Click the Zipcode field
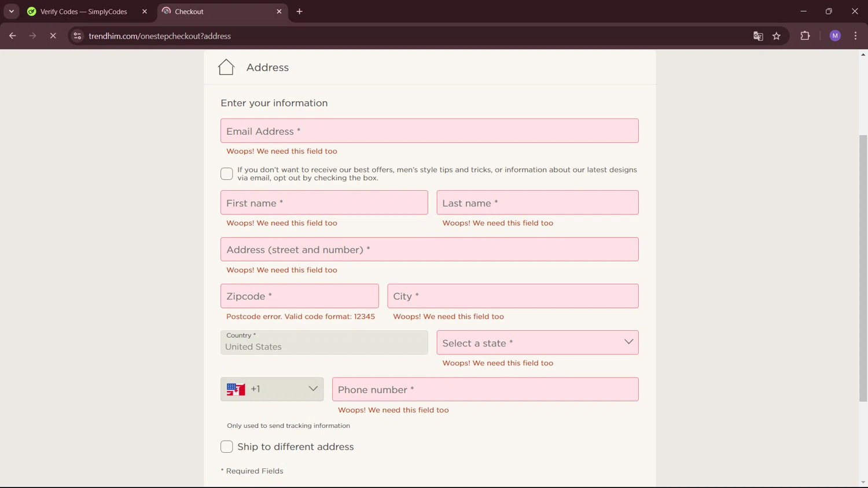Image resolution: width=868 pixels, height=488 pixels. coord(300,296)
